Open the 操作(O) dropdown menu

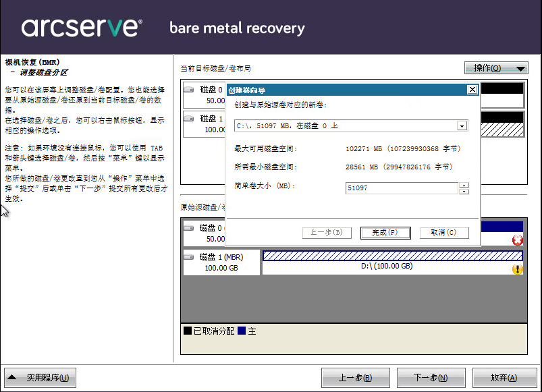496,68
